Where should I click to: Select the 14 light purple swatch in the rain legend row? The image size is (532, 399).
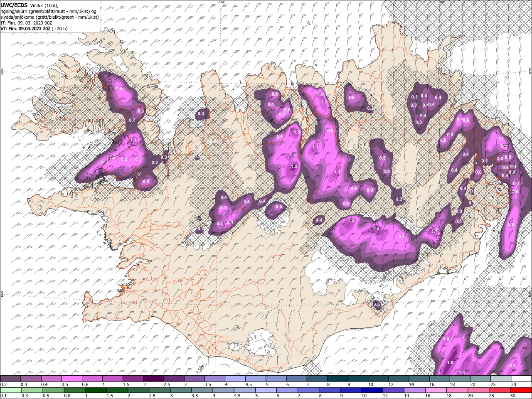(414, 390)
